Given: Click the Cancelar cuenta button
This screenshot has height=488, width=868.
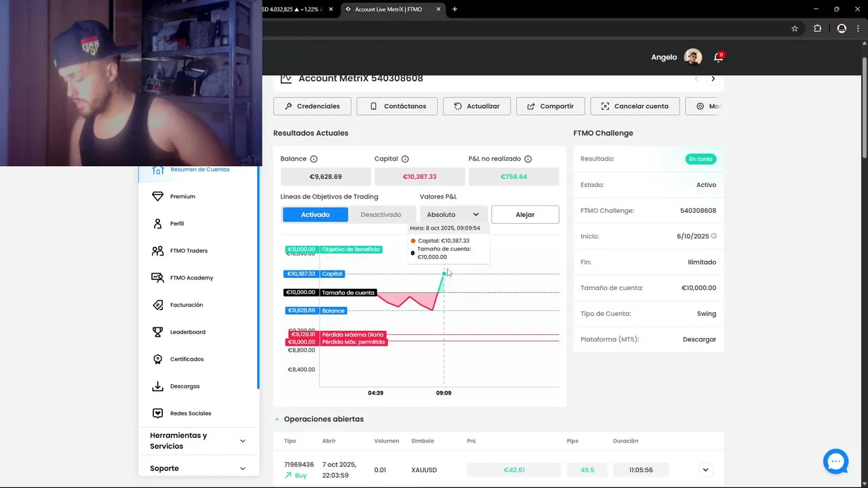Looking at the screenshot, I should 635,106.
